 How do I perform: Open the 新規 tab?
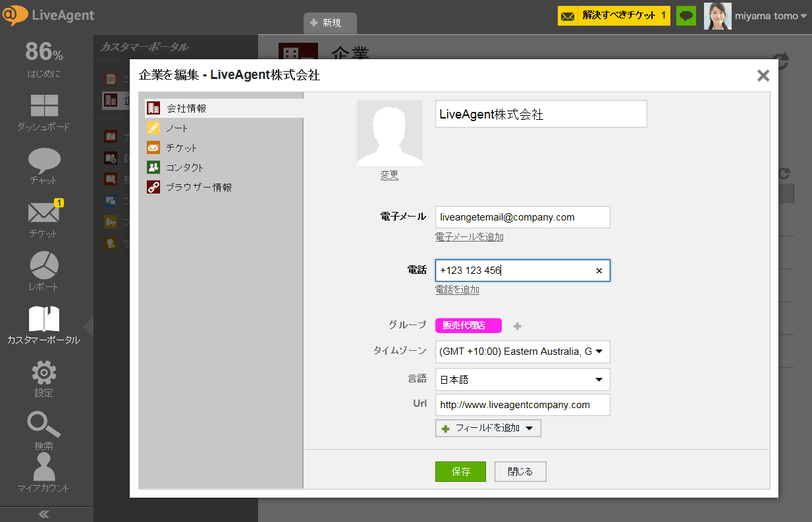tap(329, 23)
